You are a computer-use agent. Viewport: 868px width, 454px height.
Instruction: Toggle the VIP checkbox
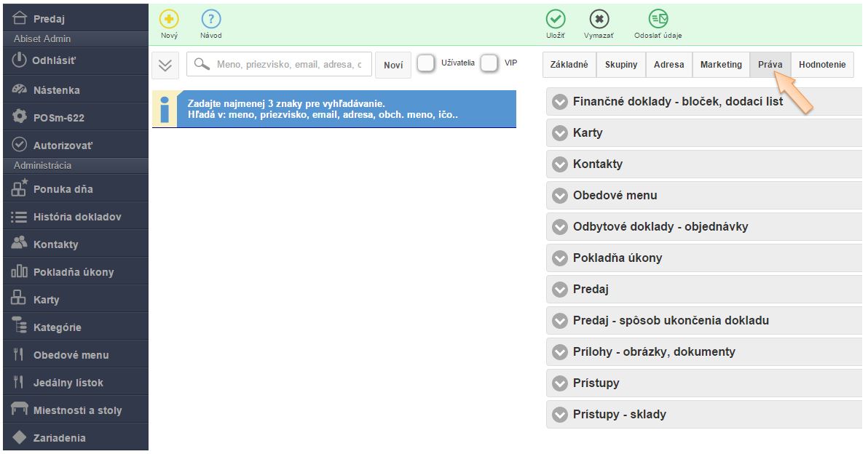click(489, 64)
